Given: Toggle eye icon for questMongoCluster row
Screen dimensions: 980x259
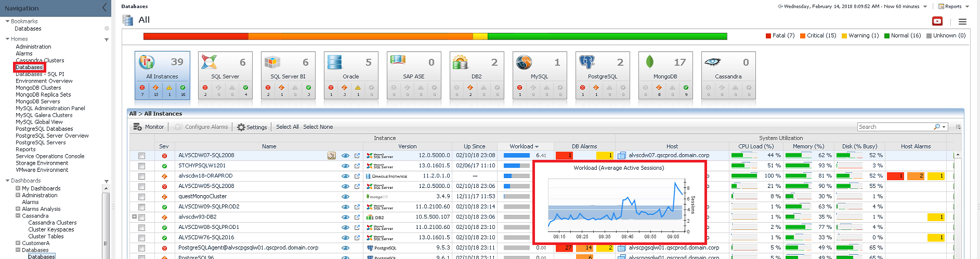Looking at the screenshot, I should click(x=345, y=197).
